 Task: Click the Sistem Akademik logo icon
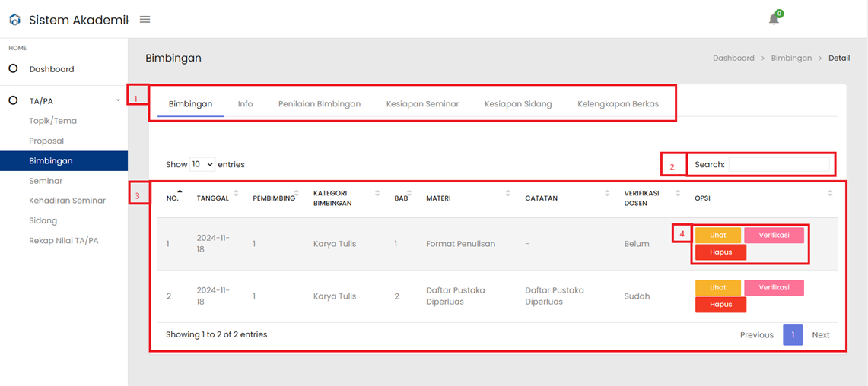click(x=15, y=20)
